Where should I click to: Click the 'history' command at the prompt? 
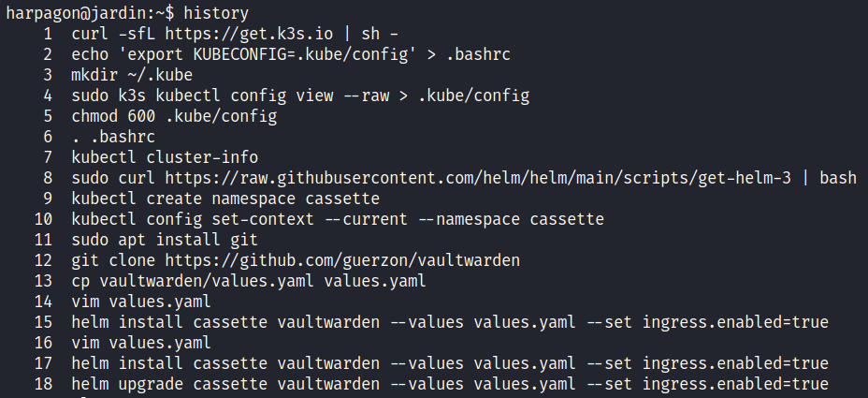coord(215,13)
